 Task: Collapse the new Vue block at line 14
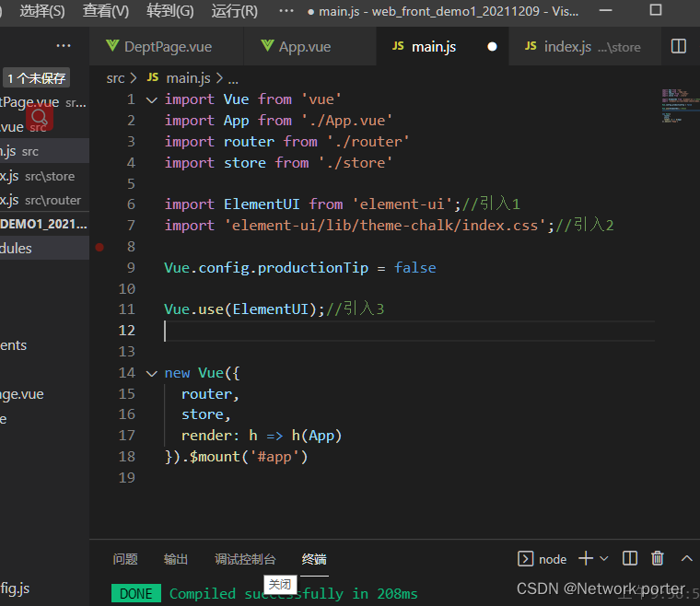click(x=152, y=374)
